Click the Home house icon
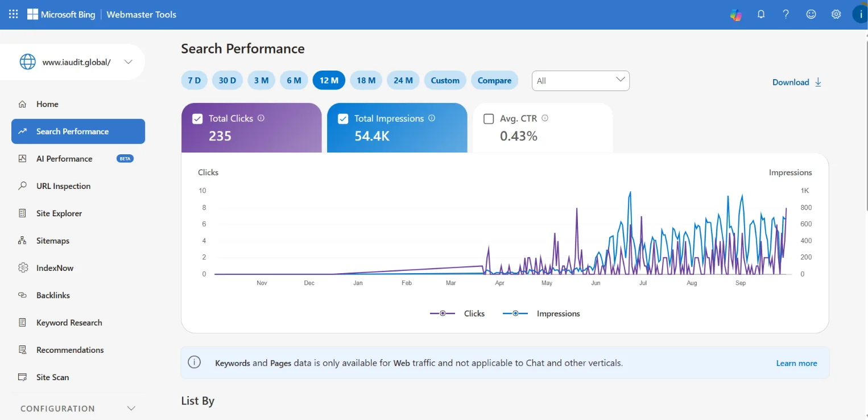868x420 pixels. coord(22,104)
